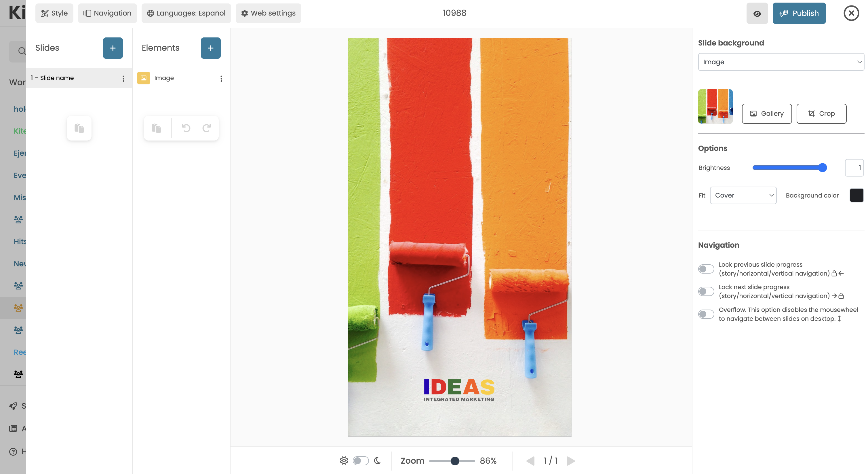
Task: Open the preview eye icon
Action: (757, 13)
